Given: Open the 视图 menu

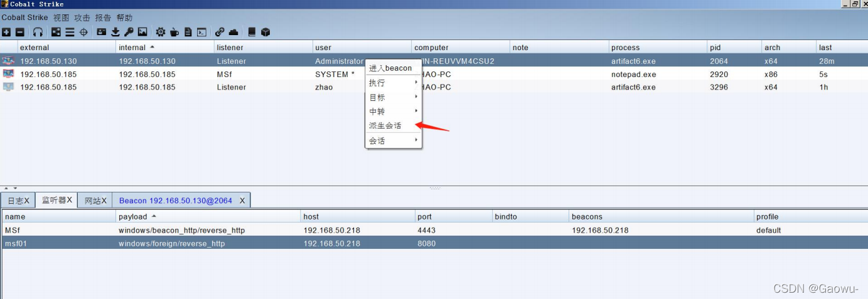Looking at the screenshot, I should (61, 18).
